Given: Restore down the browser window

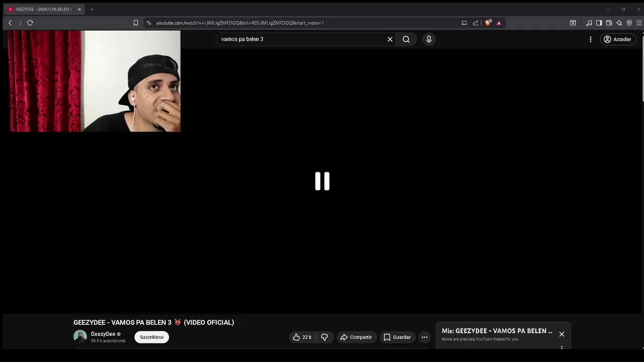Looking at the screenshot, I should point(623,9).
